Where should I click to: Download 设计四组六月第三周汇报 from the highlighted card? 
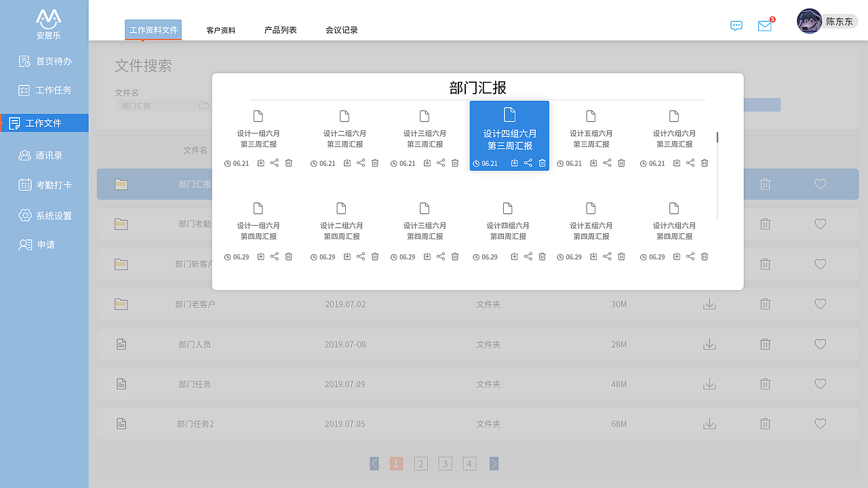515,163
